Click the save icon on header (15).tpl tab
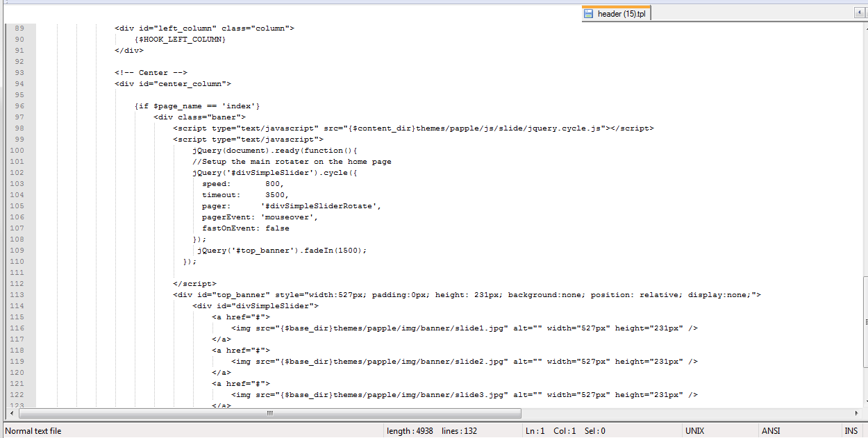Screen dimensions: 868x438 pyautogui.click(x=588, y=14)
